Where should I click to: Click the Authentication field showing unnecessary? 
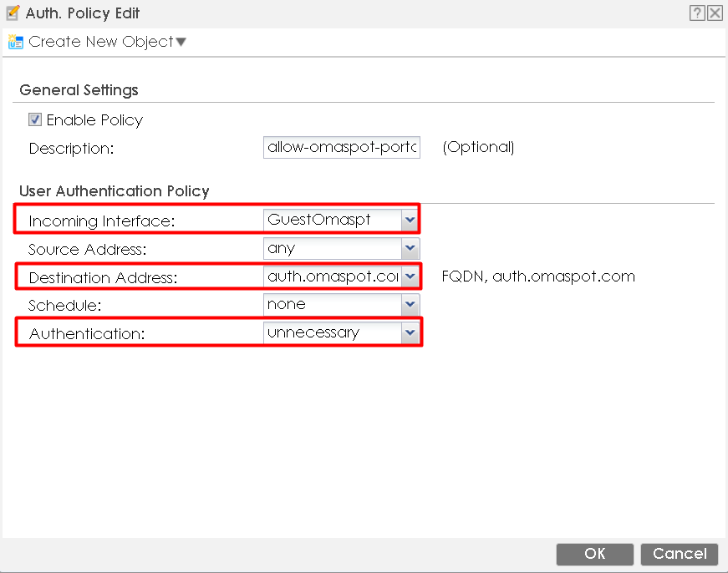coord(332,333)
